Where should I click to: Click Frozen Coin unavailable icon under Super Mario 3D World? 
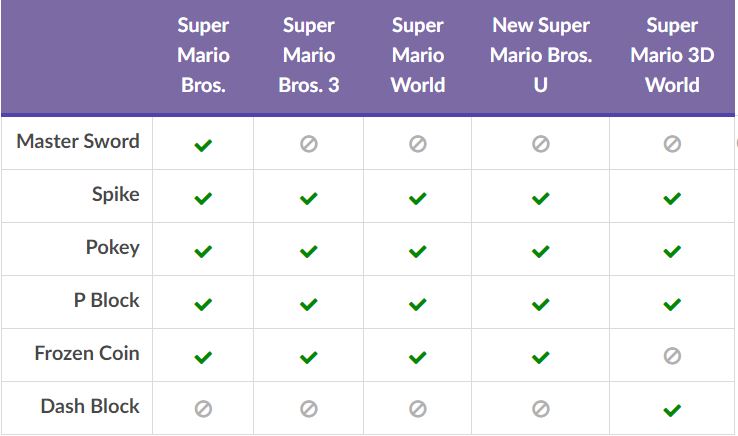[x=672, y=355]
